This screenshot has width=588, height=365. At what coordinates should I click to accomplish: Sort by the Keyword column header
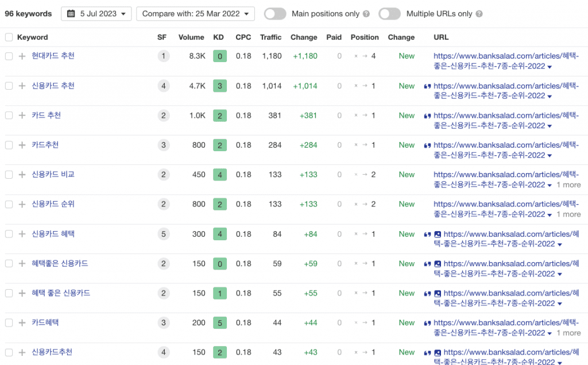(x=33, y=37)
